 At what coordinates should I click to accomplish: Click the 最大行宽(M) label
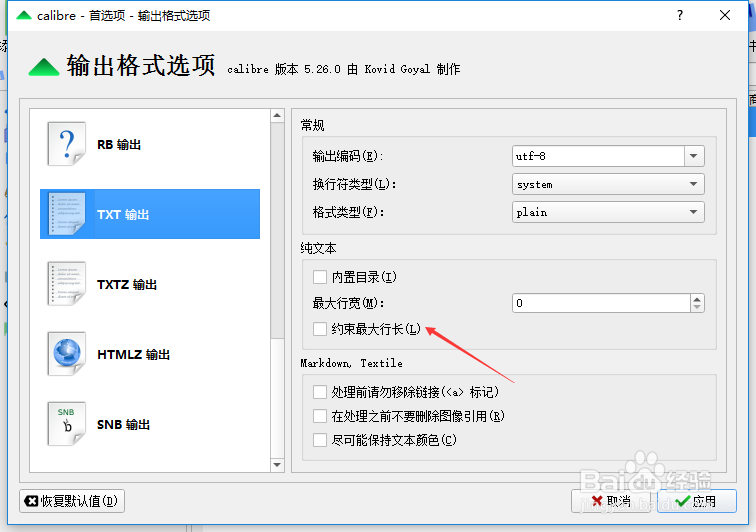tap(348, 303)
